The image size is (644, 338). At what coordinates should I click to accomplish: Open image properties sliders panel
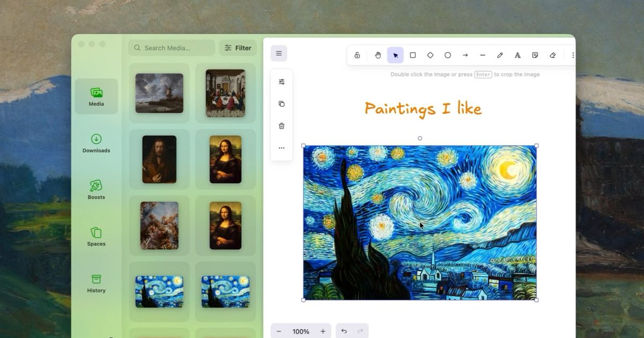tap(282, 82)
